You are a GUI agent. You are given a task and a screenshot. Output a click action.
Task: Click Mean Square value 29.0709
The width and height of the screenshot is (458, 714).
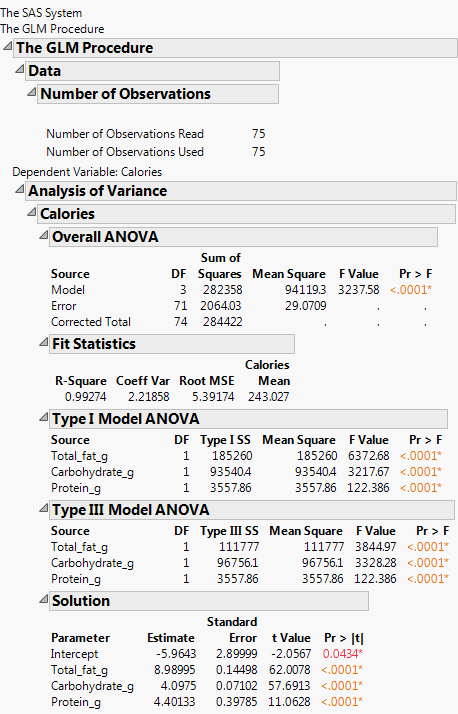pyautogui.click(x=305, y=306)
